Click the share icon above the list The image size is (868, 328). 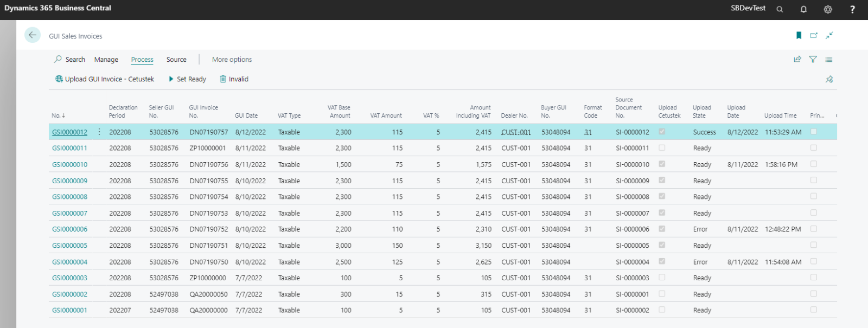tap(797, 60)
